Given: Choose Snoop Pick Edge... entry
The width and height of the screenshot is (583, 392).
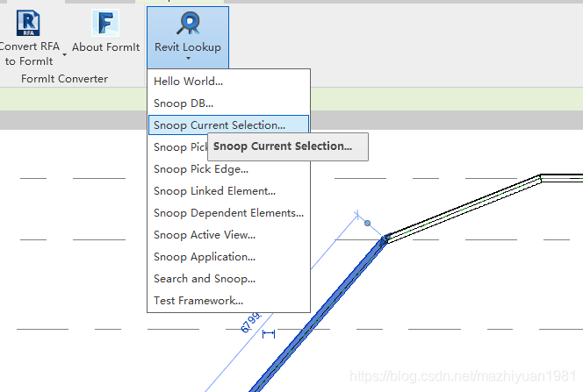Looking at the screenshot, I should [228, 169].
